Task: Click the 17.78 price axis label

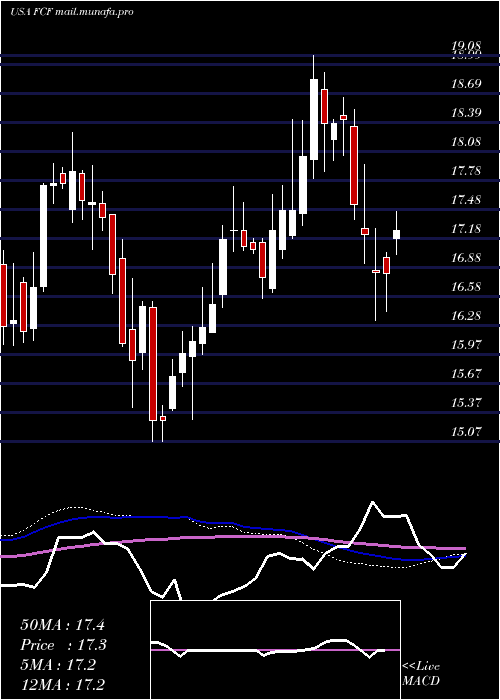Action: (x=466, y=171)
